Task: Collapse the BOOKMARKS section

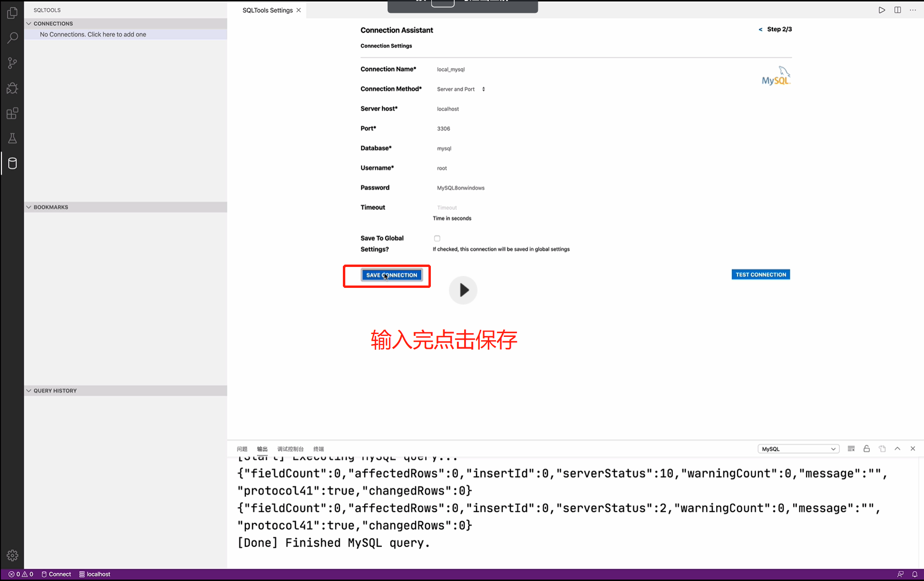Action: tap(126, 207)
